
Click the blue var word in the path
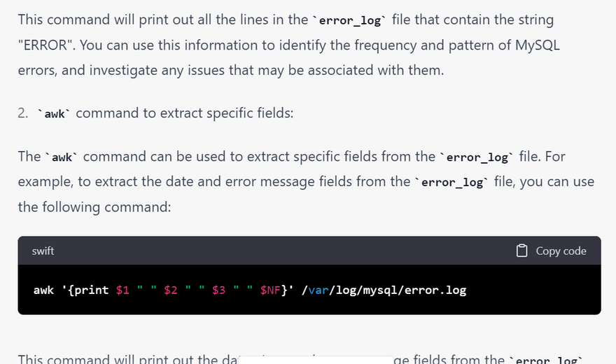point(318,290)
